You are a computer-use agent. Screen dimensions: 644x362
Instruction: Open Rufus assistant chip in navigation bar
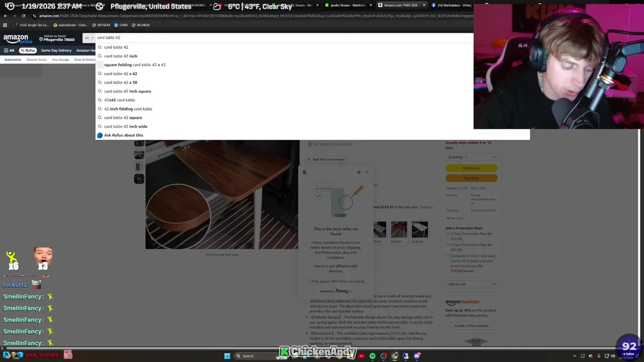[x=28, y=50]
